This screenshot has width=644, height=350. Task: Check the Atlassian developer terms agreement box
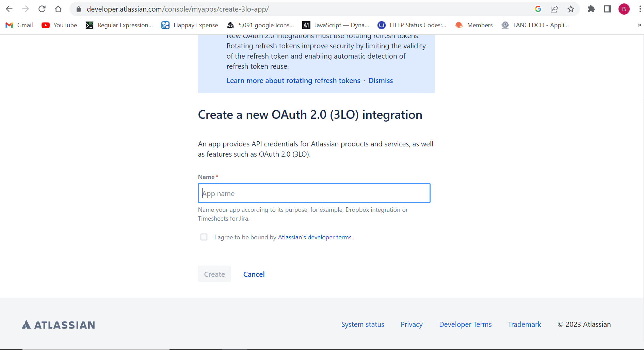click(x=204, y=237)
